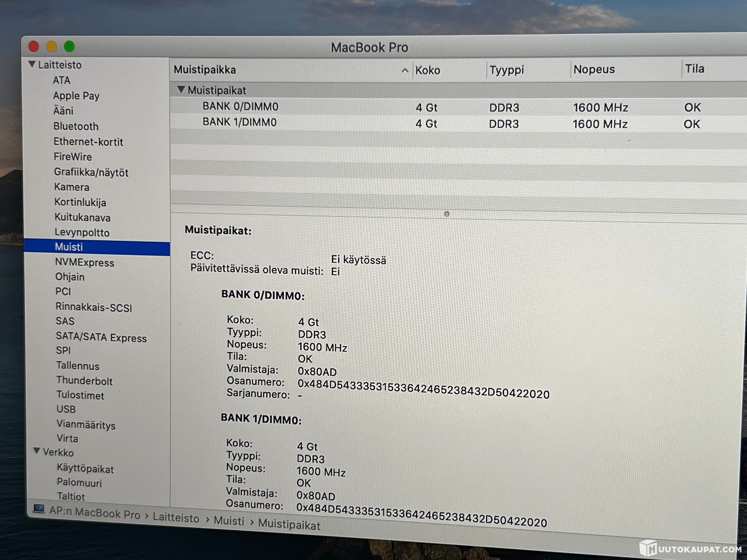
Task: Open Kortinlukija in the sidebar
Action: tap(80, 202)
